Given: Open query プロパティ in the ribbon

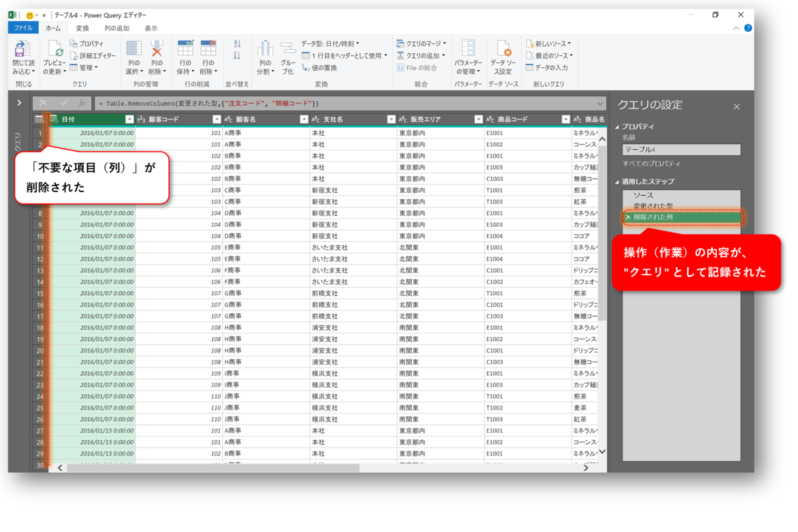Looking at the screenshot, I should coord(87,44).
